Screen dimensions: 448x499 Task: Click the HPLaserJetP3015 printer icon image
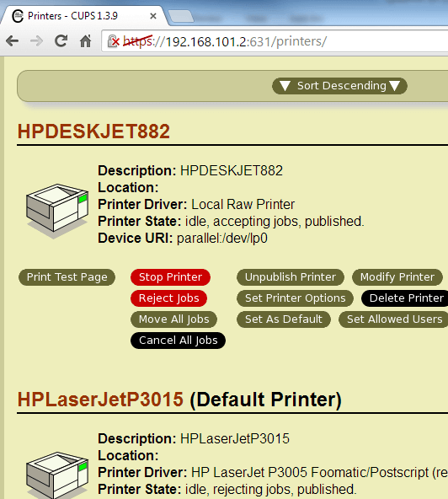tap(57, 475)
